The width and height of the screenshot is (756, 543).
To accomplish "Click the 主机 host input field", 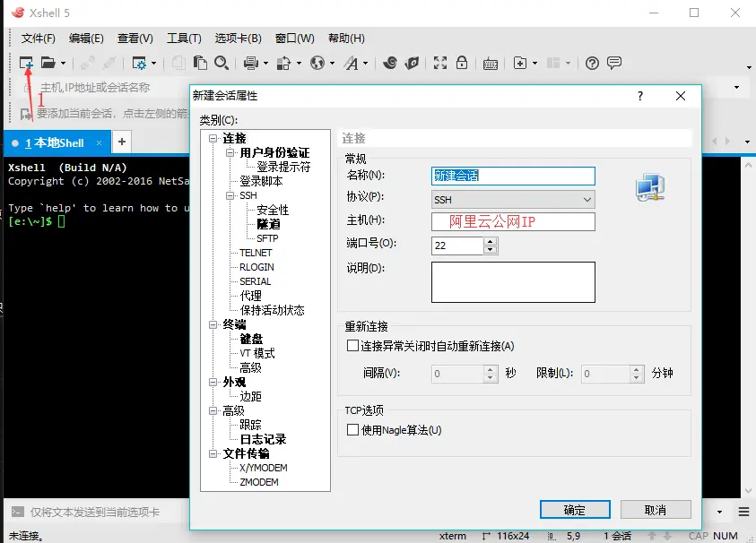I will 513,221.
